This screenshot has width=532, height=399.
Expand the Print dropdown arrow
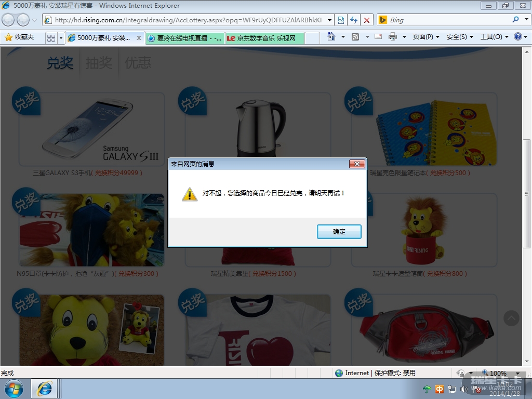tap(404, 37)
